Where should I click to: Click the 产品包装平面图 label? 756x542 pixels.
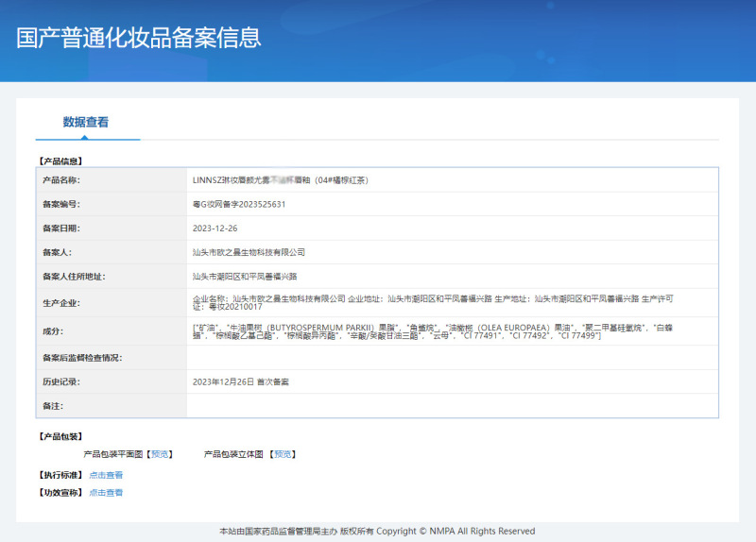point(113,454)
